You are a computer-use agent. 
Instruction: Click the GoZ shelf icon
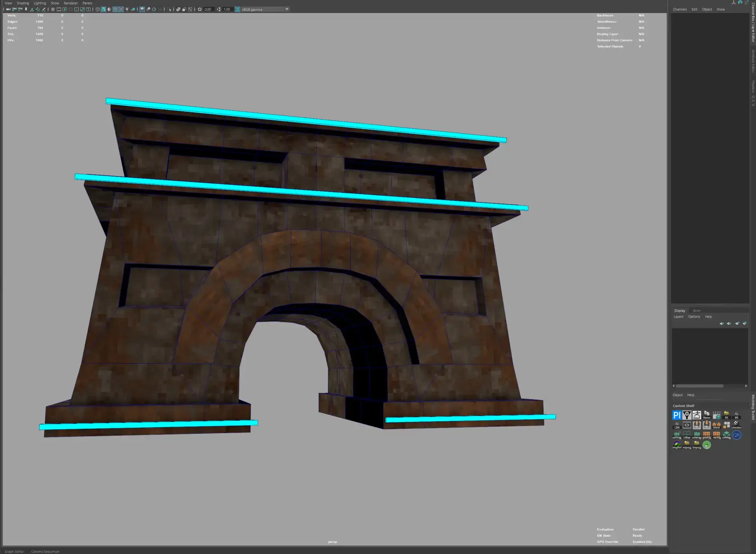coord(697,415)
